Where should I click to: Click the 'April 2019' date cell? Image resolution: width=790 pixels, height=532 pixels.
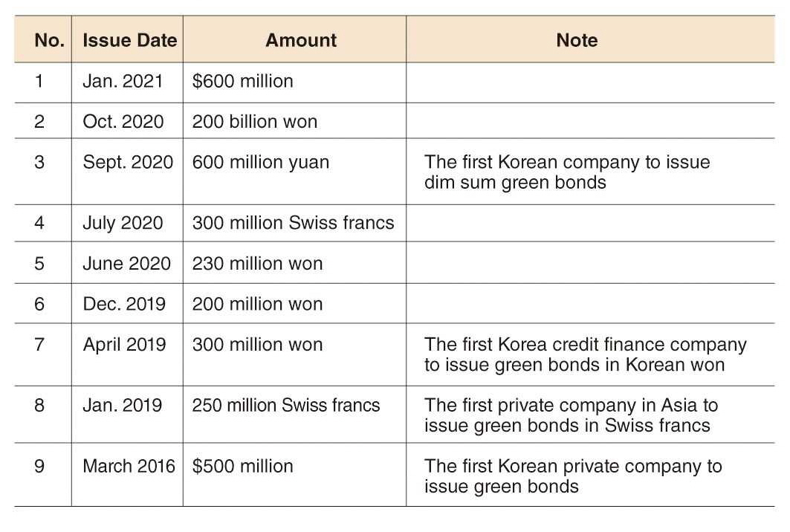[124, 345]
